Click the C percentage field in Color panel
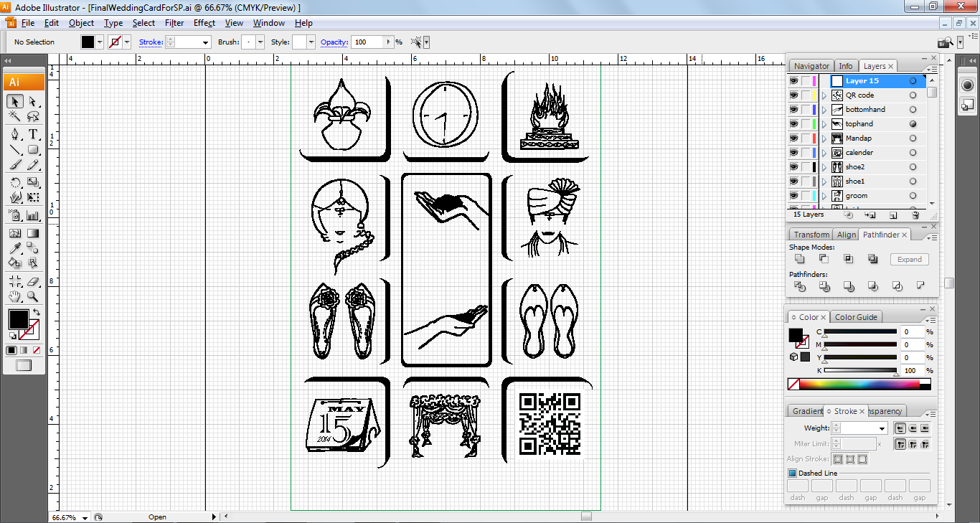Screen dimensions: 980x523 pyautogui.click(x=912, y=332)
